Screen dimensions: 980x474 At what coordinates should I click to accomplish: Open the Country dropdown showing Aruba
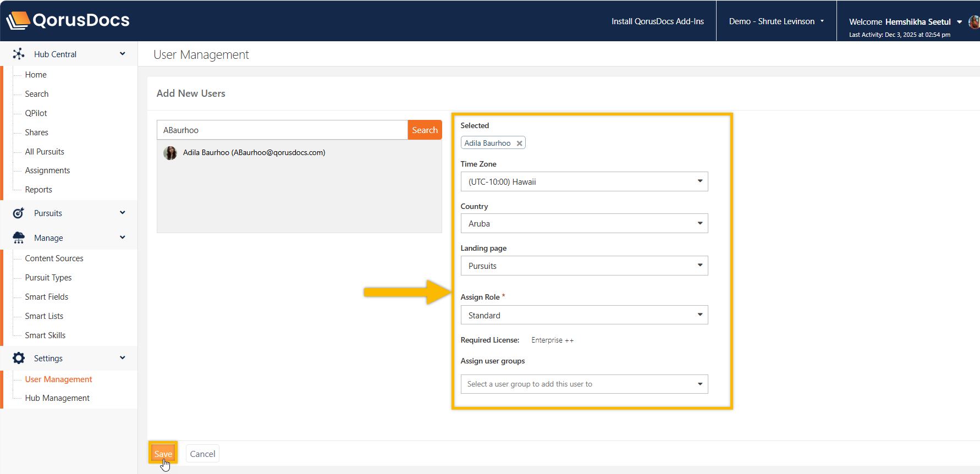[583, 224]
